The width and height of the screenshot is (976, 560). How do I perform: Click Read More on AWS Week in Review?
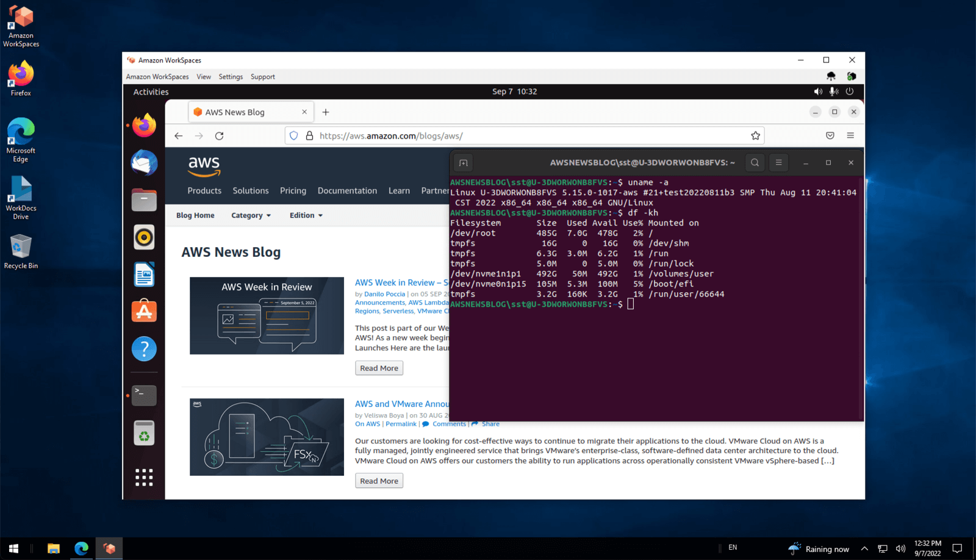(379, 367)
